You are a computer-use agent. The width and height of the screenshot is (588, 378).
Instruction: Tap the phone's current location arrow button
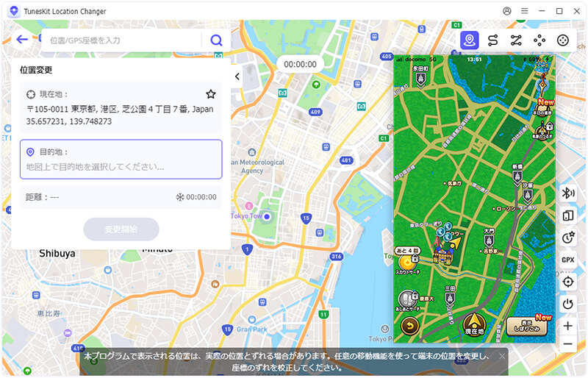pyautogui.click(x=474, y=324)
